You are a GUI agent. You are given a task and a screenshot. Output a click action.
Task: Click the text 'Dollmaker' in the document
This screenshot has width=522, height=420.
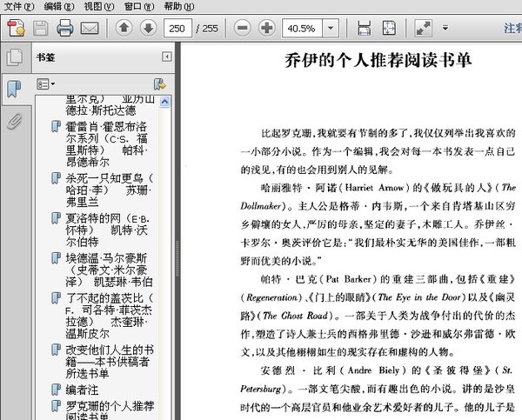261,206
